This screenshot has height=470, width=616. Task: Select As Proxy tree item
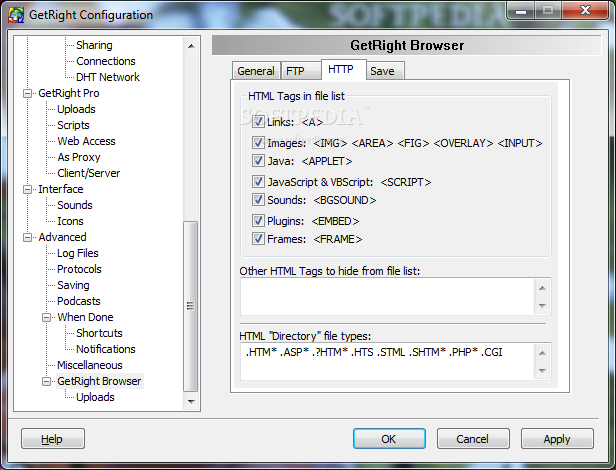pyautogui.click(x=79, y=157)
